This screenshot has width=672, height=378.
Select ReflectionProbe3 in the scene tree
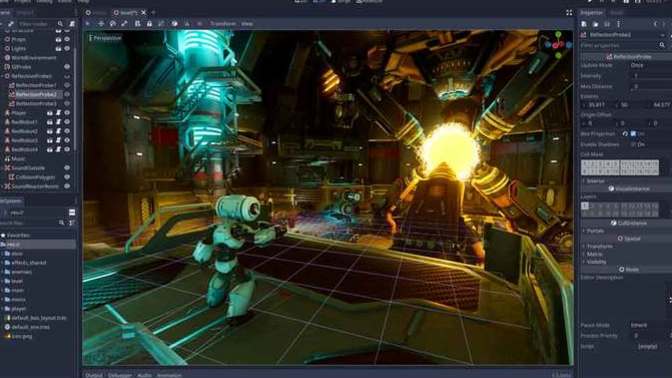pyautogui.click(x=36, y=103)
